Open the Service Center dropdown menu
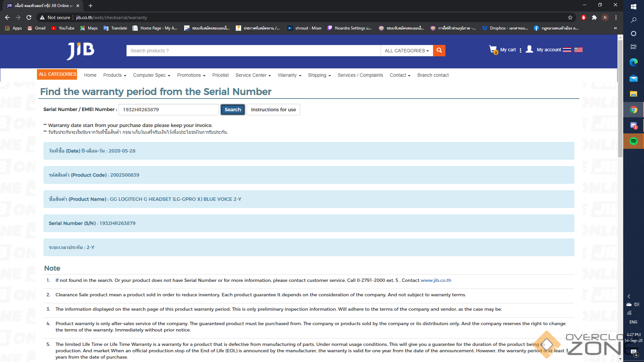Screen dimensions: 644x362 point(253,75)
